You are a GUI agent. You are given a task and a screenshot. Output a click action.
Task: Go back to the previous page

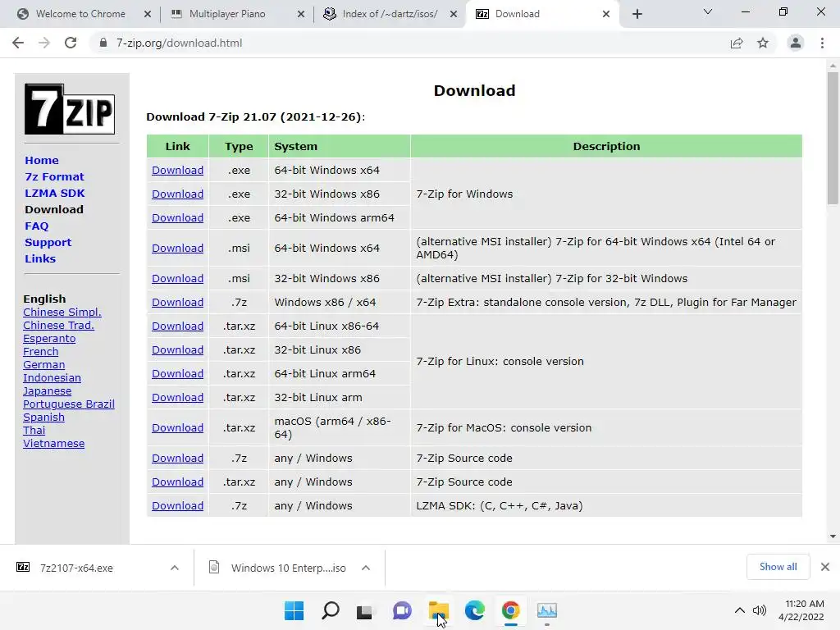tap(18, 43)
